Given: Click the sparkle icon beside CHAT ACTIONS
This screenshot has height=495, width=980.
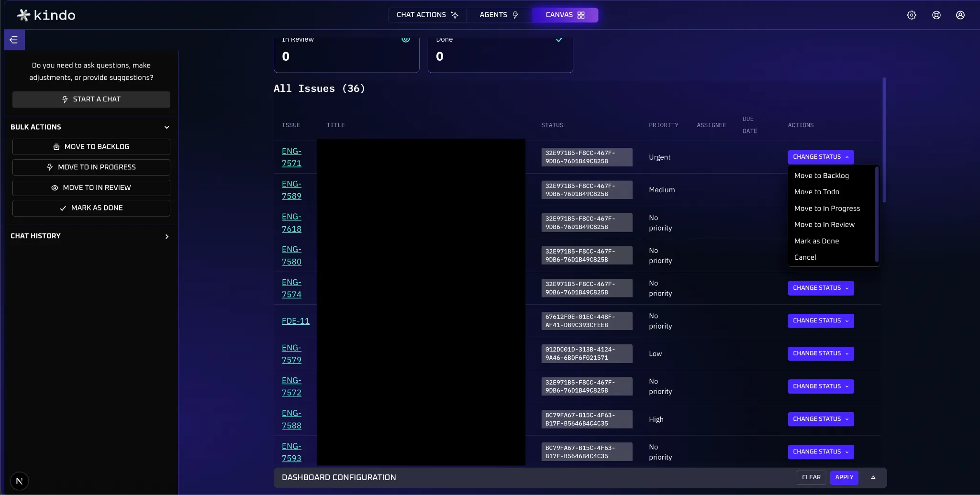Looking at the screenshot, I should click(455, 15).
